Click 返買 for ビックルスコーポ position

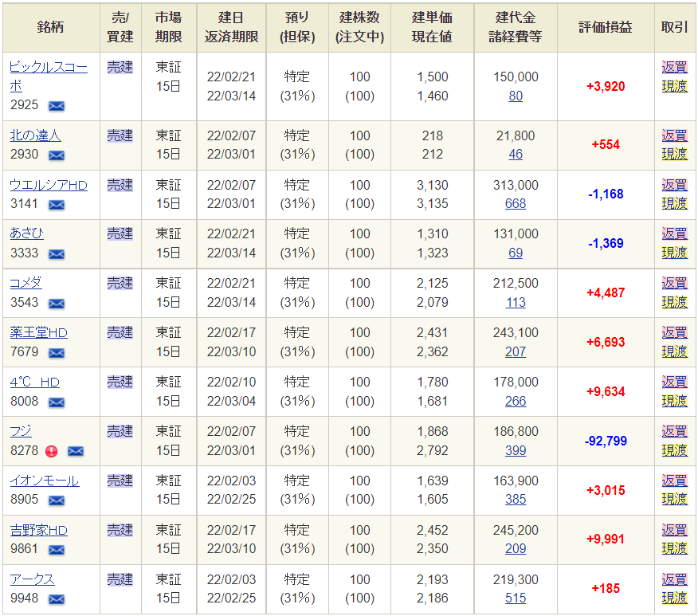click(x=674, y=68)
